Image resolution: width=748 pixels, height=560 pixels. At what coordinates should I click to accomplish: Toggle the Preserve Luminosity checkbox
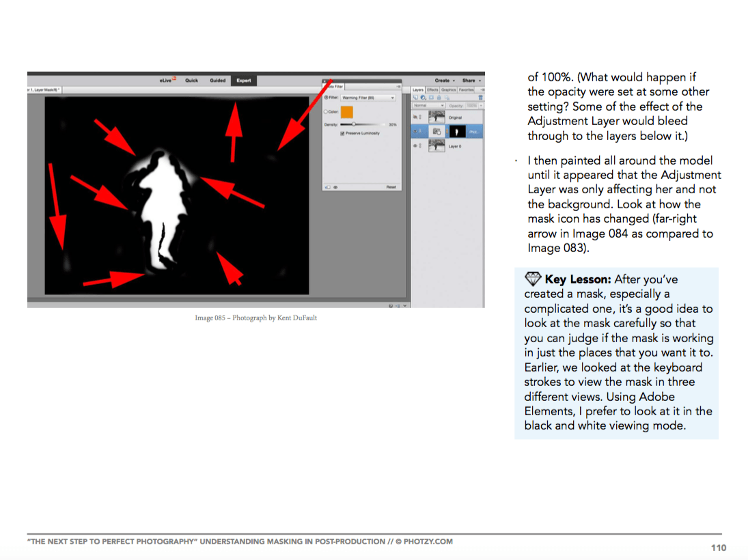click(x=342, y=133)
